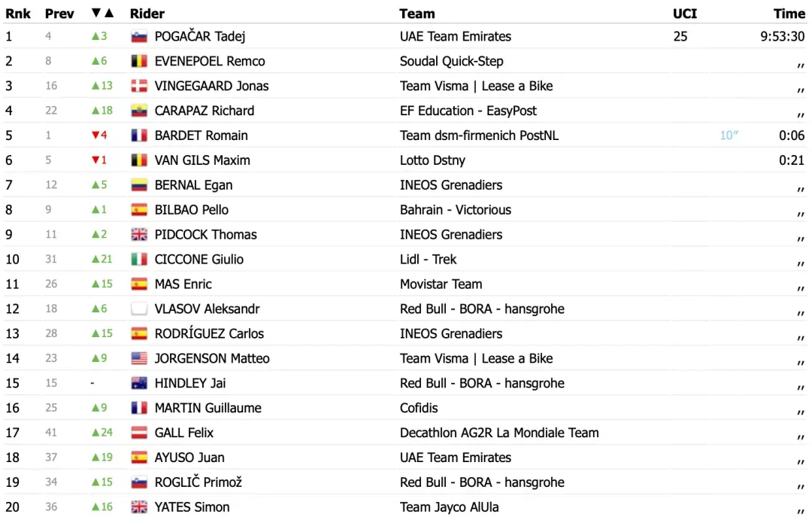Click the Australian flag beside Hindley
The width and height of the screenshot is (812, 517).
139,385
